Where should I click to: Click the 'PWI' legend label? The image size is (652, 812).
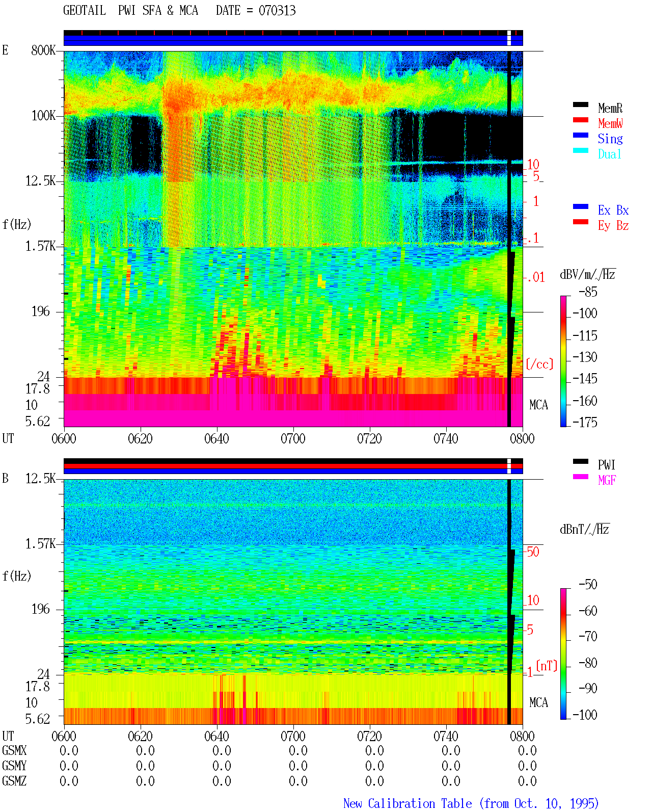click(607, 465)
